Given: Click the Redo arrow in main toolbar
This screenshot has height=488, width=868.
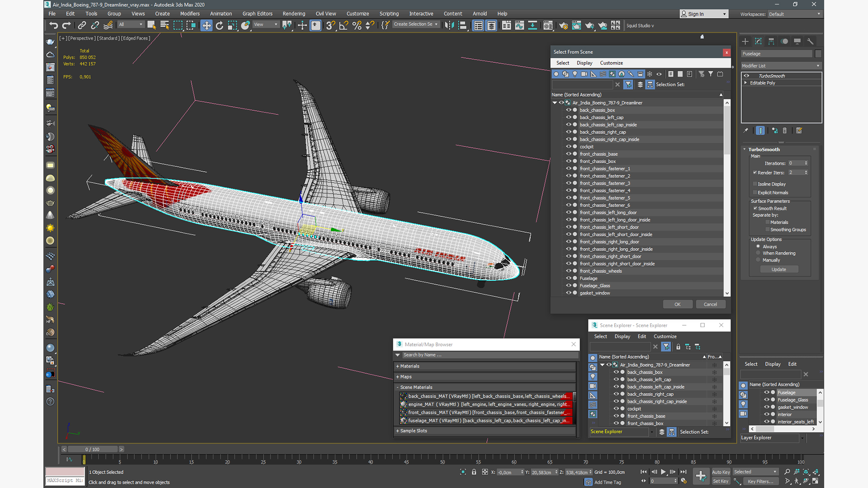Looking at the screenshot, I should [x=66, y=25].
